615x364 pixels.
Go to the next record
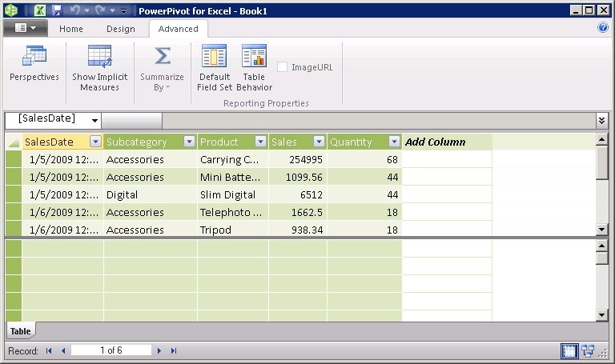click(159, 350)
